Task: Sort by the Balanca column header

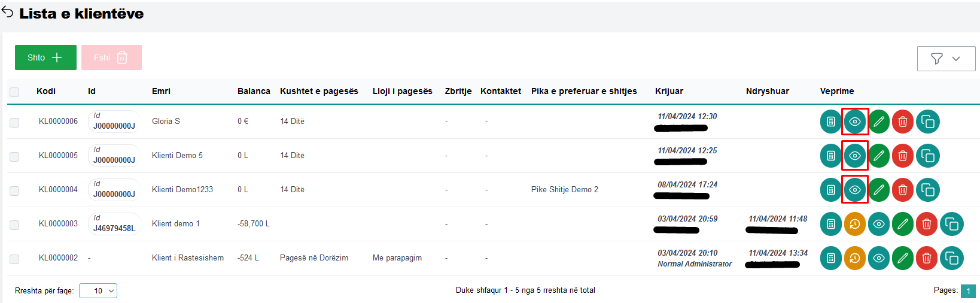Action: pos(254,91)
